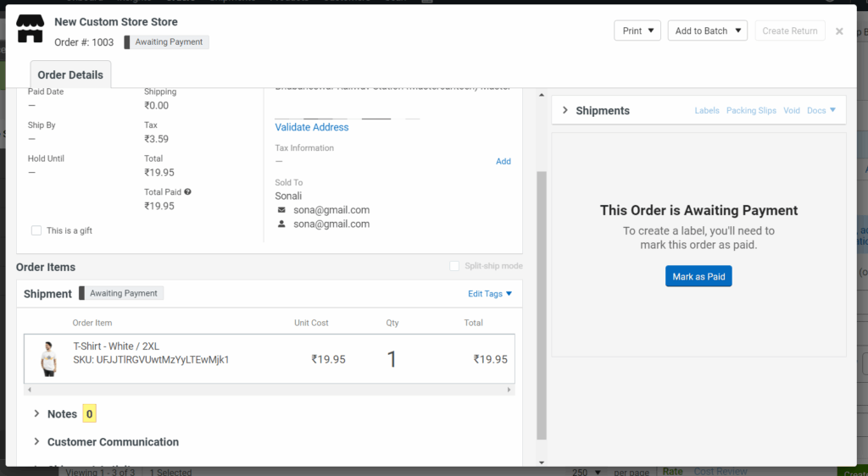Click the horizontal scrollbar left arrow
The image size is (868, 476).
tap(29, 390)
